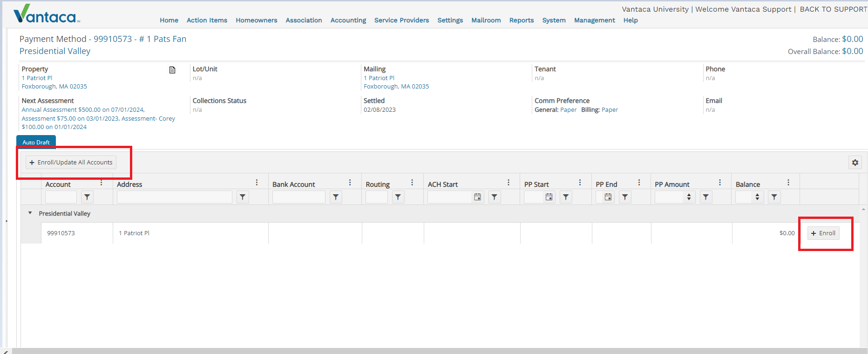Open PP Start calendar picker
This screenshot has width=868, height=354.
(x=549, y=197)
